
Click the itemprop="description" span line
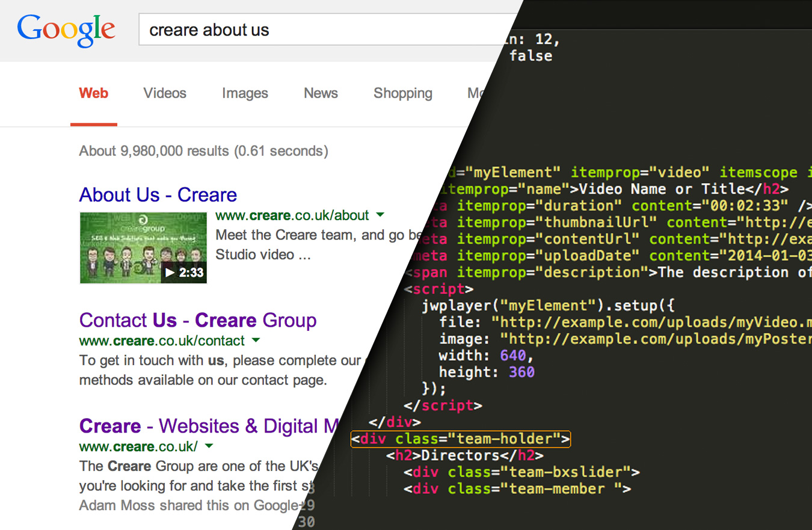609,273
